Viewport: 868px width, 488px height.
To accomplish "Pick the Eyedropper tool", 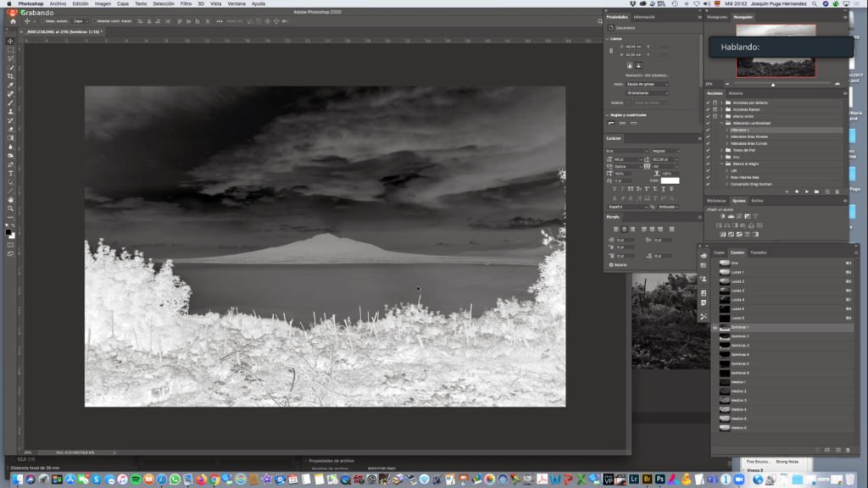I will (x=10, y=86).
